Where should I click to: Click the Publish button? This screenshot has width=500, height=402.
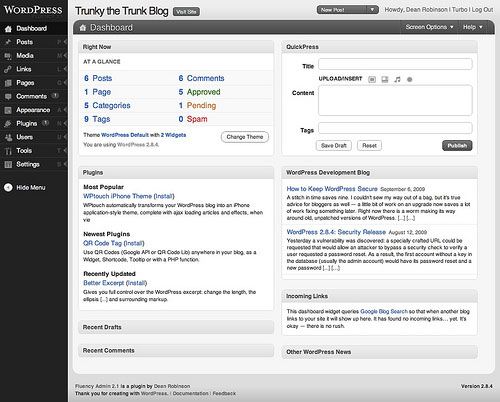[x=457, y=146]
